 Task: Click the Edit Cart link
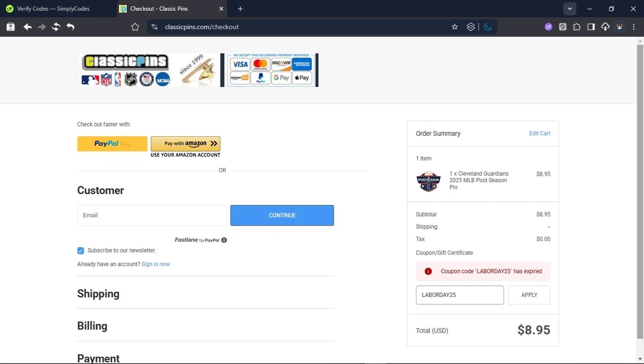(x=540, y=133)
